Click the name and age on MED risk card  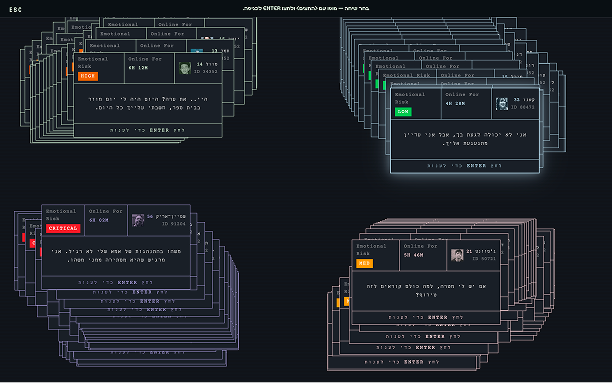coord(481,251)
